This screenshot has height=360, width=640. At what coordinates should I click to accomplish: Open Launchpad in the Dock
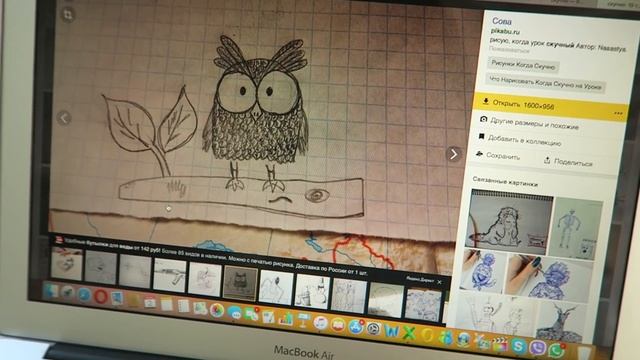coord(67,293)
